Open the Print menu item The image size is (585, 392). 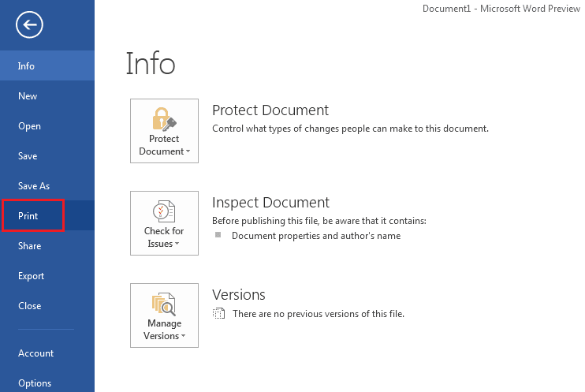47,215
